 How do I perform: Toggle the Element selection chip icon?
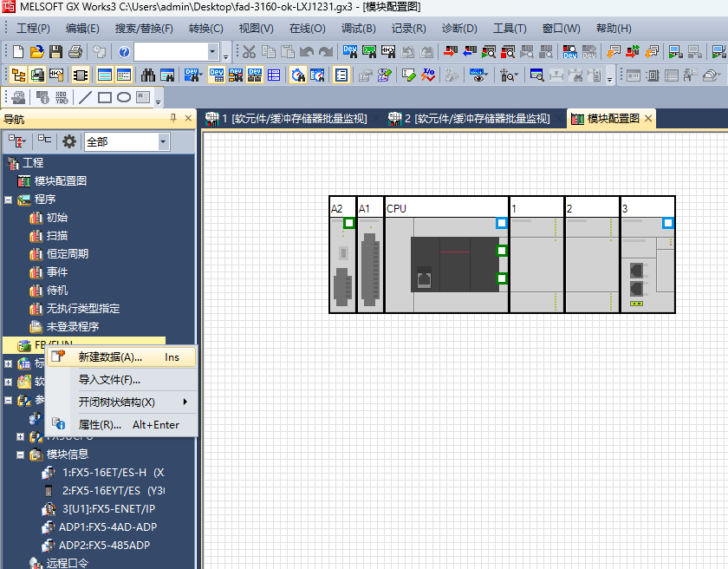[x=81, y=75]
